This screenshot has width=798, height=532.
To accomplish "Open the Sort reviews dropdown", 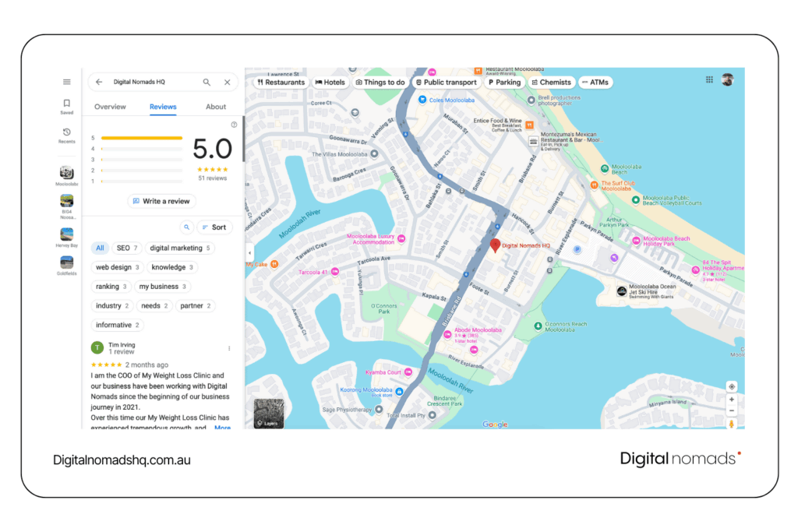I will click(214, 227).
